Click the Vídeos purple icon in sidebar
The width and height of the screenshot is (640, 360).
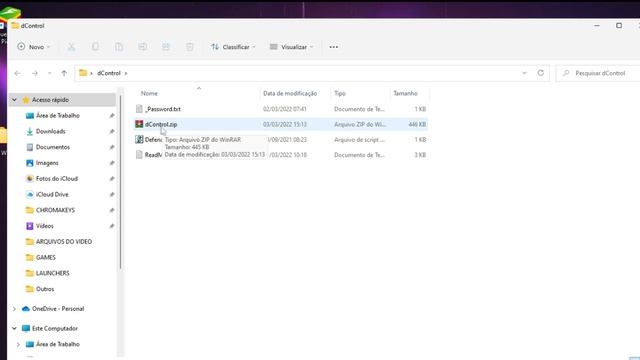point(29,226)
